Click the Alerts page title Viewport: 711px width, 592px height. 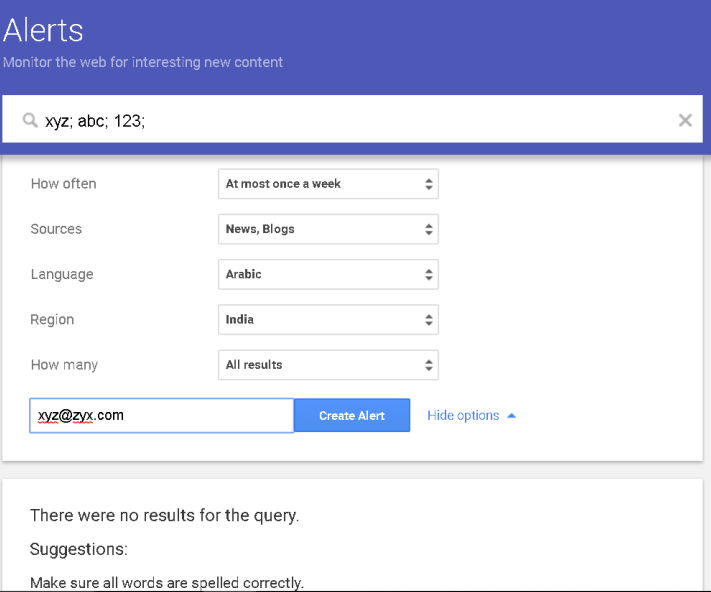click(x=43, y=30)
